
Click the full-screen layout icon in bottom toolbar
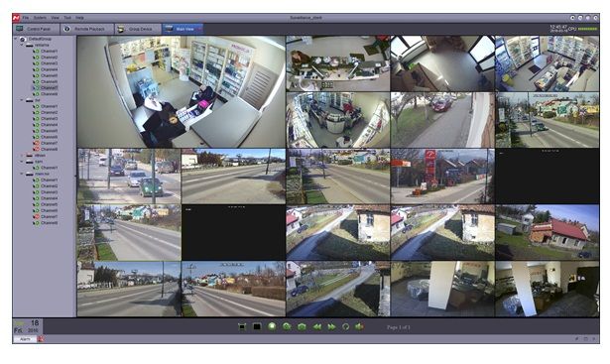coord(242,327)
